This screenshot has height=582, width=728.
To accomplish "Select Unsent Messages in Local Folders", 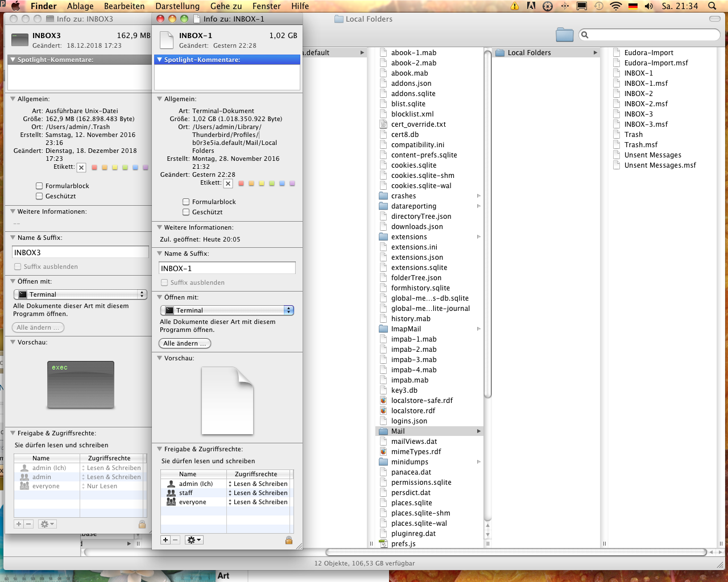I will click(x=653, y=155).
